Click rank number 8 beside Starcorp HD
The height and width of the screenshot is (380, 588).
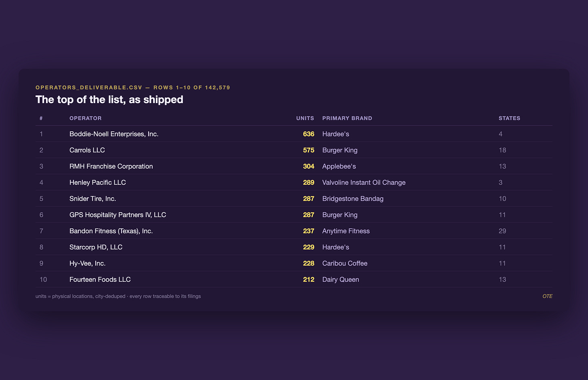(x=41, y=247)
